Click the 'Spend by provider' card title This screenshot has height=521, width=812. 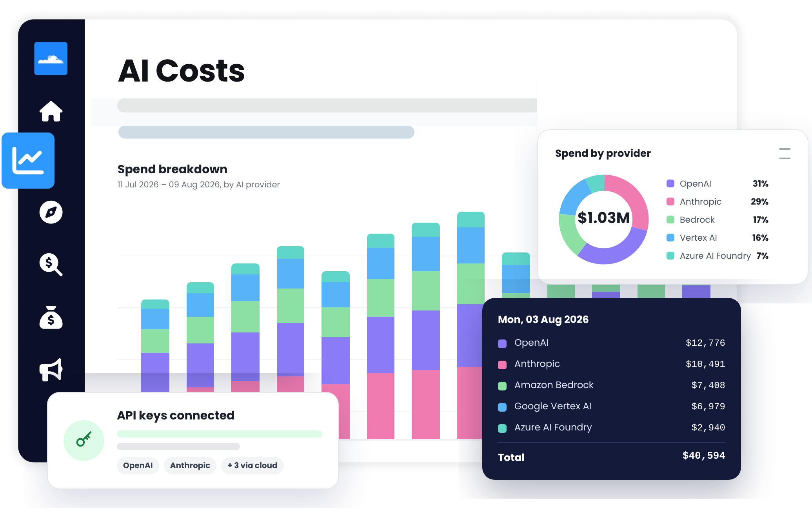pos(603,153)
